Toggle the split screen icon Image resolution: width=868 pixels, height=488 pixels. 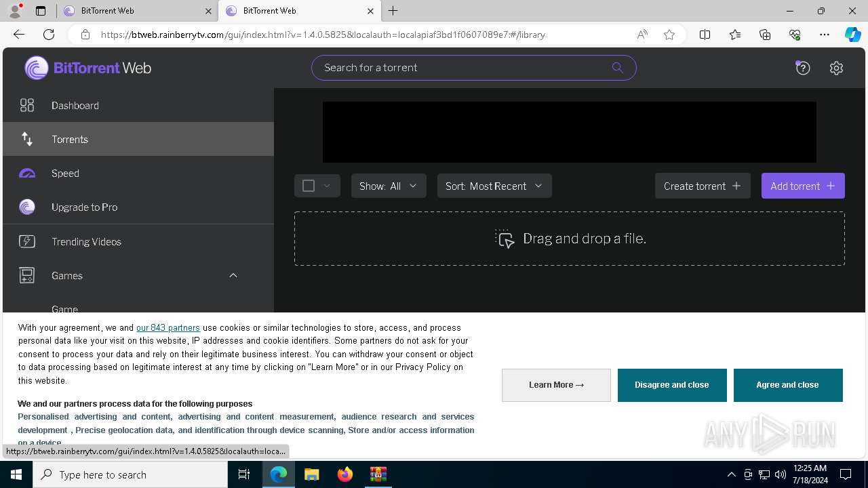pos(705,35)
